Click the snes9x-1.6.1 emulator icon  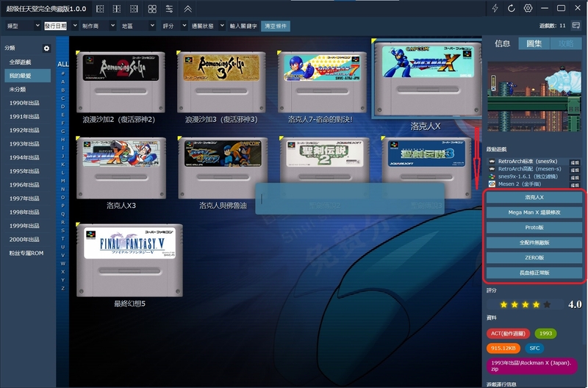click(x=492, y=176)
